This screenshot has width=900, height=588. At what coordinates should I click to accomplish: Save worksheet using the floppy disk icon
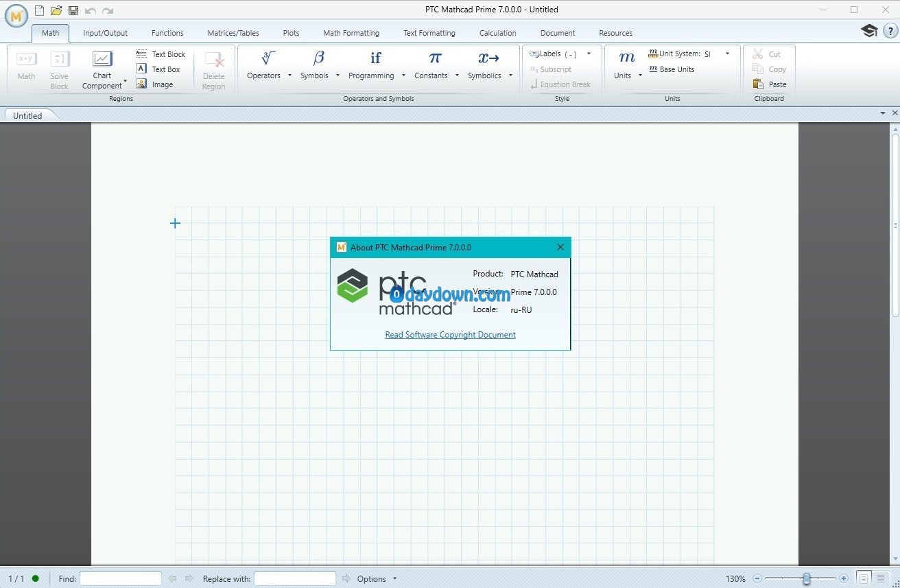tap(73, 10)
